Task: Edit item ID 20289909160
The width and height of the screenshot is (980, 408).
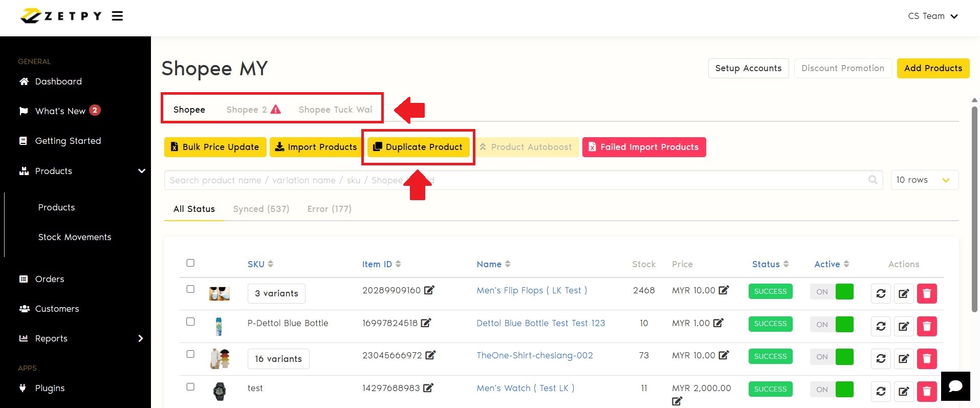Action: (429, 290)
